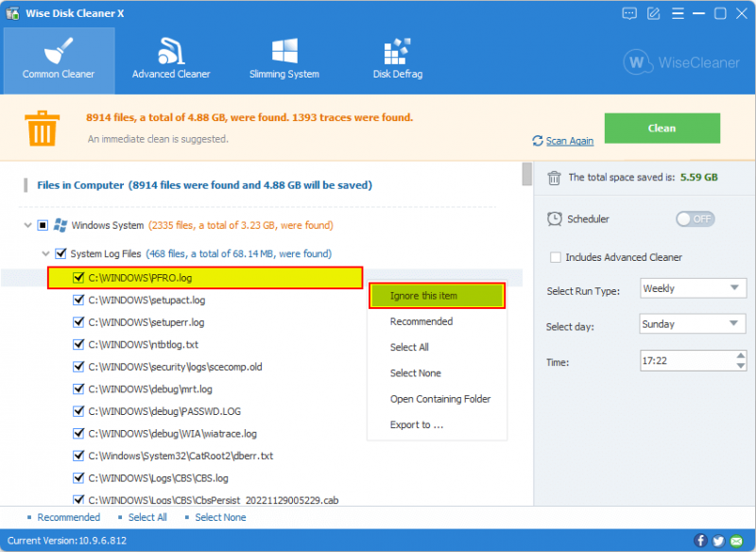Image resolution: width=756 pixels, height=552 pixels.
Task: Toggle the Scheduler OFF switch
Action: [x=695, y=219]
